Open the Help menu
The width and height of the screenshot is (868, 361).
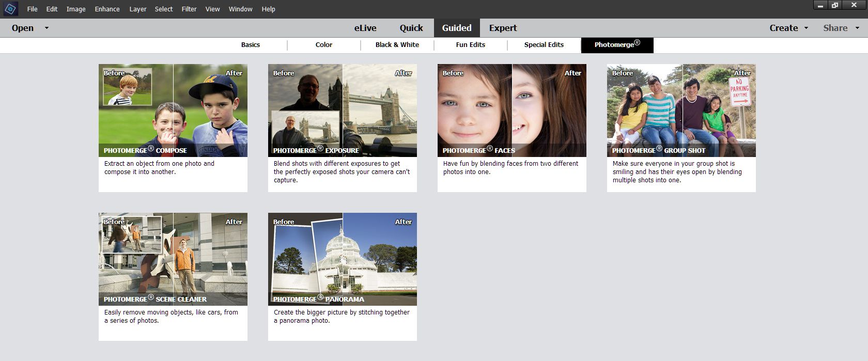tap(268, 9)
